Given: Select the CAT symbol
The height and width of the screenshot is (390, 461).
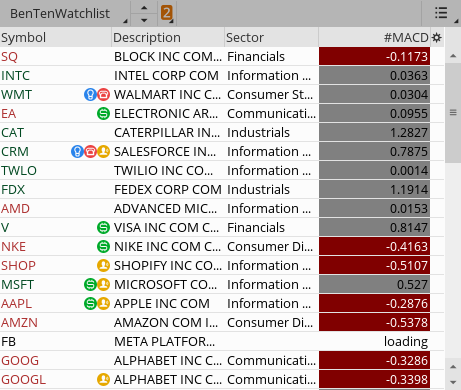Looking at the screenshot, I should (12, 133).
